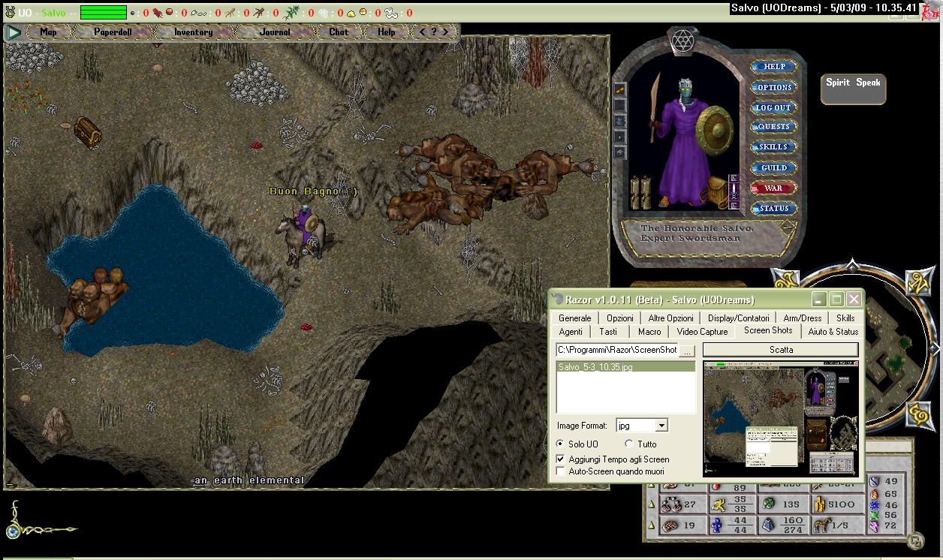
Task: Open Chat from the top menu bar
Action: coord(339,32)
